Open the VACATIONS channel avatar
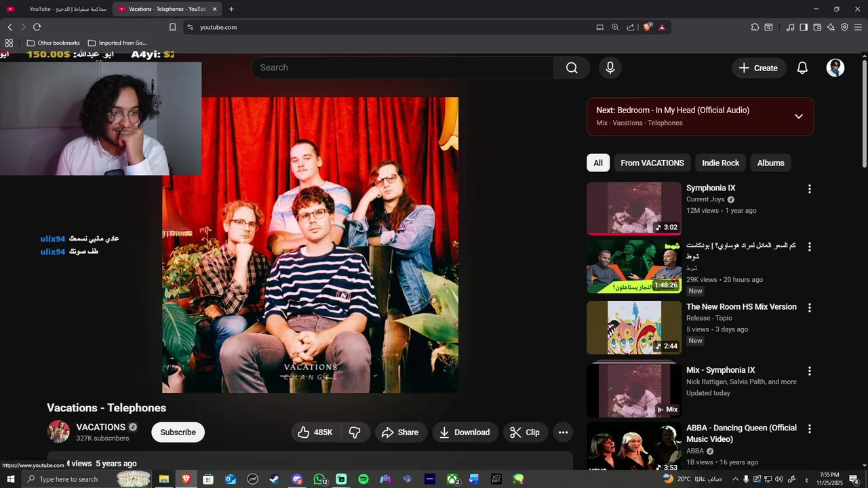This screenshot has height=488, width=868. click(x=58, y=432)
